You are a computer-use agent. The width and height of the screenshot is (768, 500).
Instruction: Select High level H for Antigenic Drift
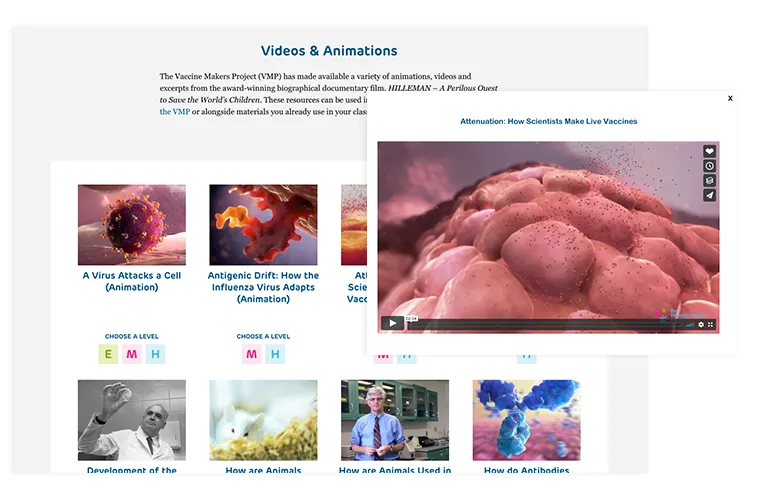pos(275,354)
